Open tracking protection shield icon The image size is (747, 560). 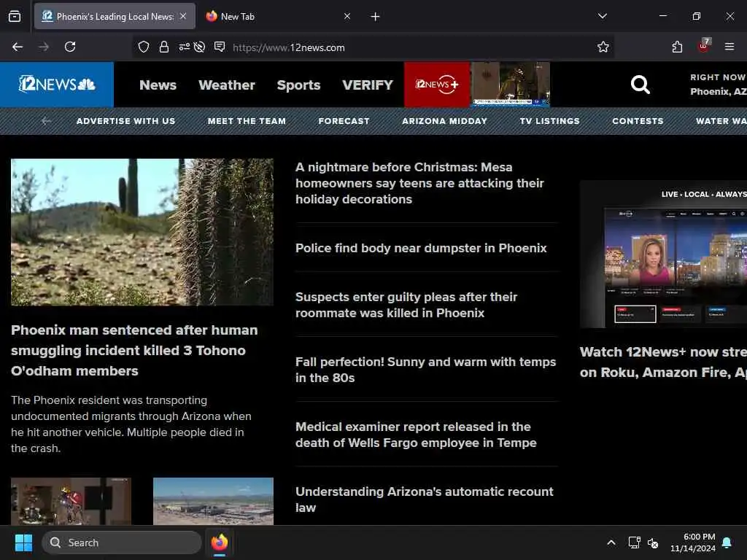144,47
